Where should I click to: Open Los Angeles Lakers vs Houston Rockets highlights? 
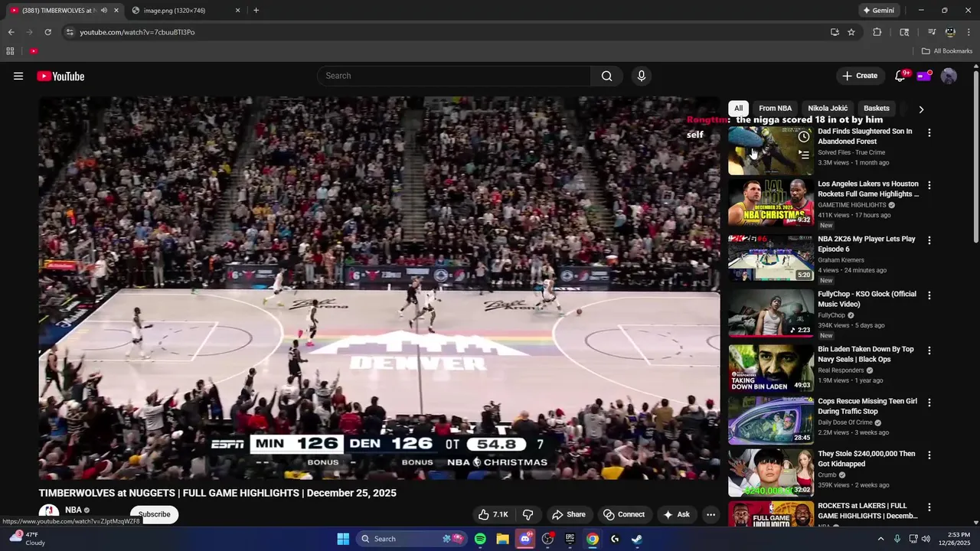(868, 189)
